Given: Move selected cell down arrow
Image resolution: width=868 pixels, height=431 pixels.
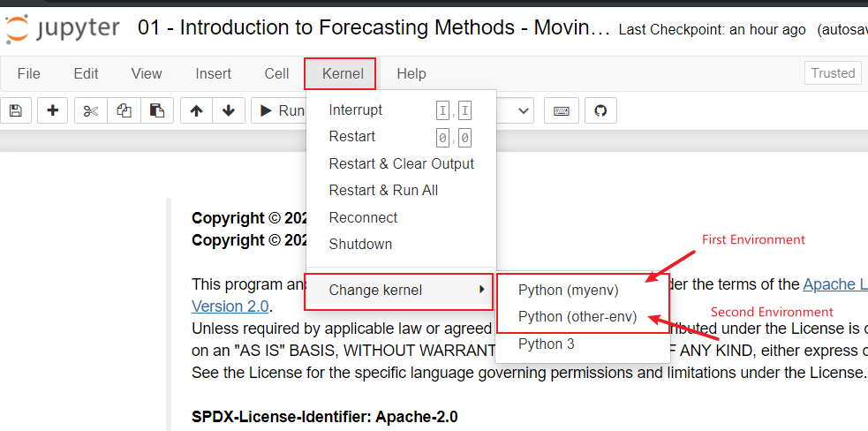Looking at the screenshot, I should [x=229, y=110].
